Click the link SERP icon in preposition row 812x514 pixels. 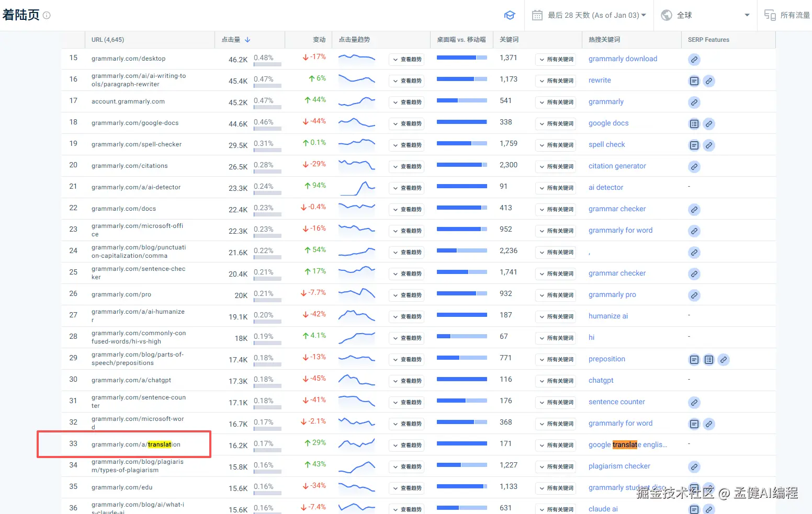[723, 360]
